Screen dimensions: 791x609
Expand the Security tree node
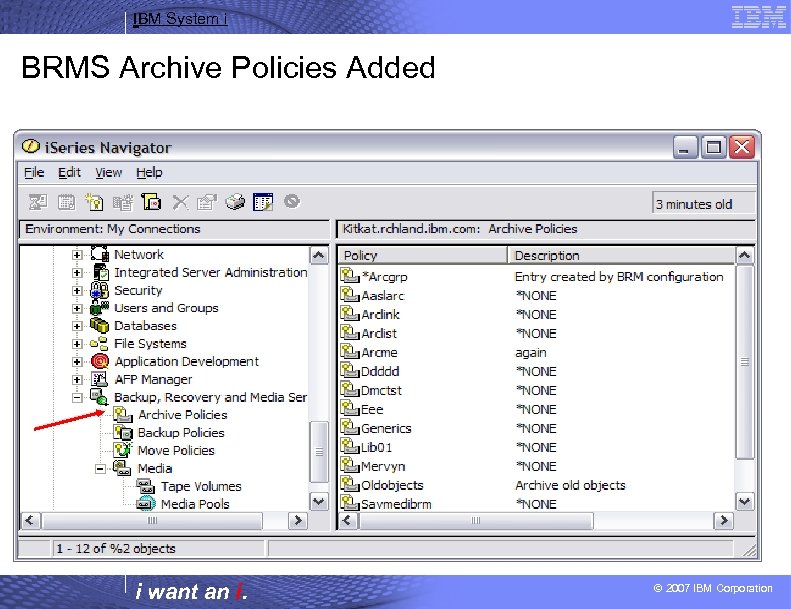(77, 291)
